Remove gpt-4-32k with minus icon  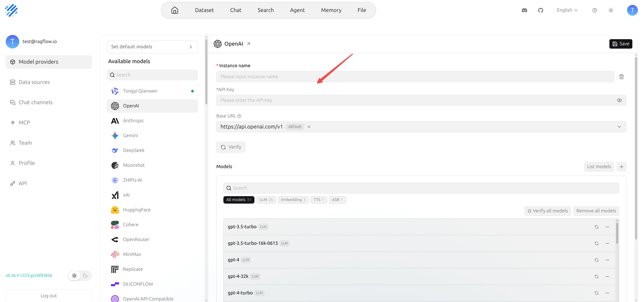point(607,277)
